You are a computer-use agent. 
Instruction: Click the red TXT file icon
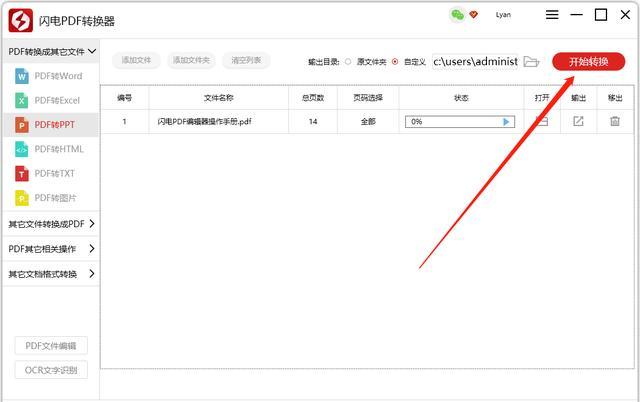click(22, 174)
